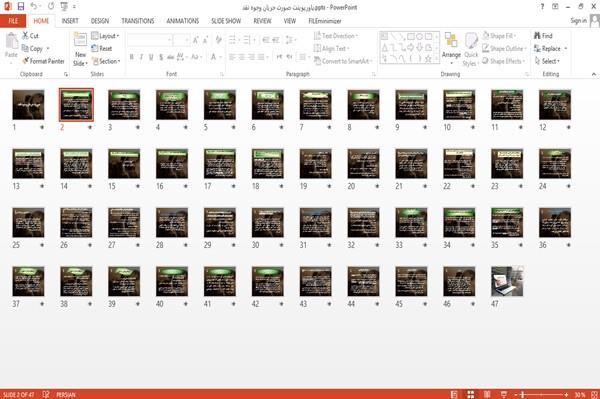Click the Arrange icon in Drawing group
This screenshot has width=600, height=399.
coord(451,41)
